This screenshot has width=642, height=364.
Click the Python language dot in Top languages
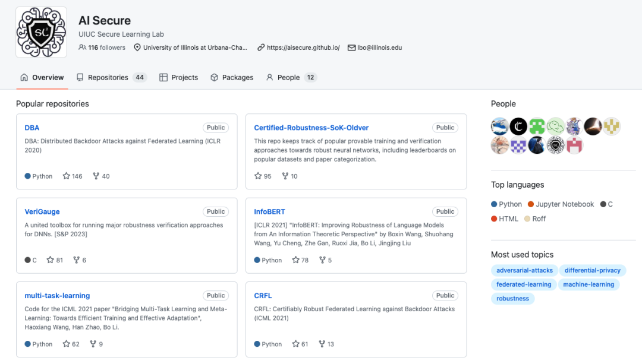(x=494, y=204)
